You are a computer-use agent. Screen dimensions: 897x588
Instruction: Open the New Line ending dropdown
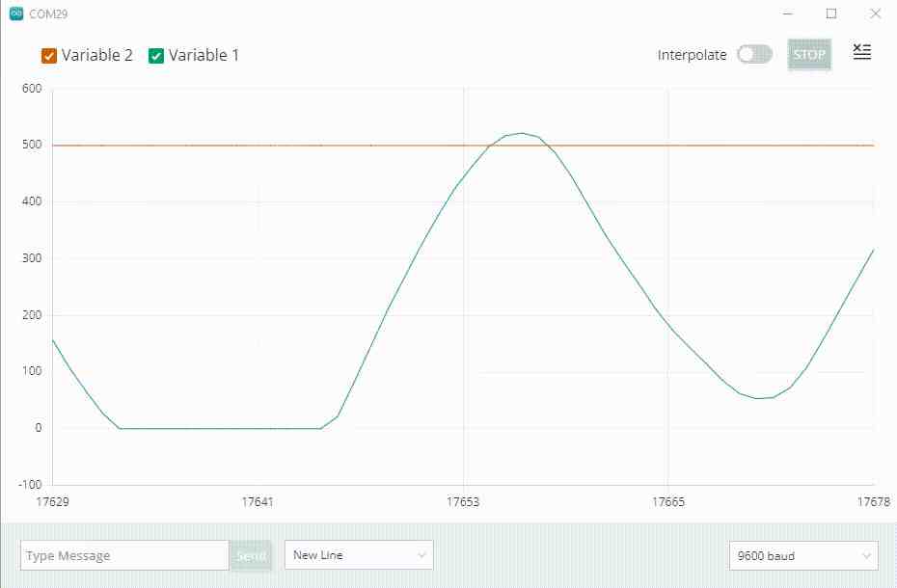(x=359, y=555)
